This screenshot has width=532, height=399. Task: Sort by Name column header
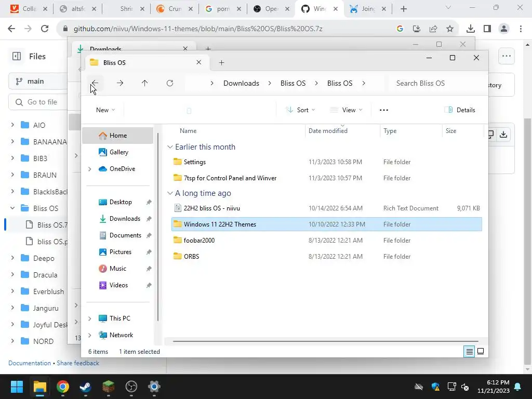(x=188, y=131)
